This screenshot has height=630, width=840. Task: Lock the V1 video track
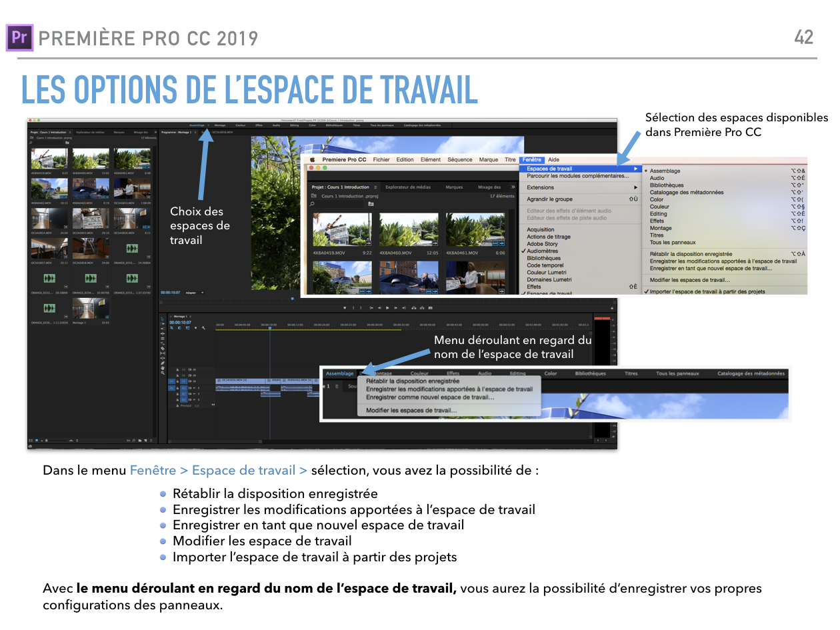(x=177, y=381)
